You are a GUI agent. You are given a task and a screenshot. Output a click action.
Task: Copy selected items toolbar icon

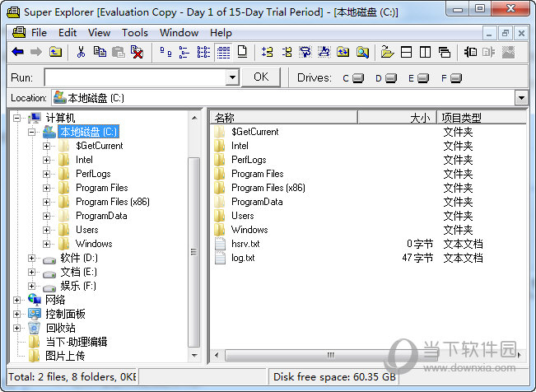(x=100, y=52)
